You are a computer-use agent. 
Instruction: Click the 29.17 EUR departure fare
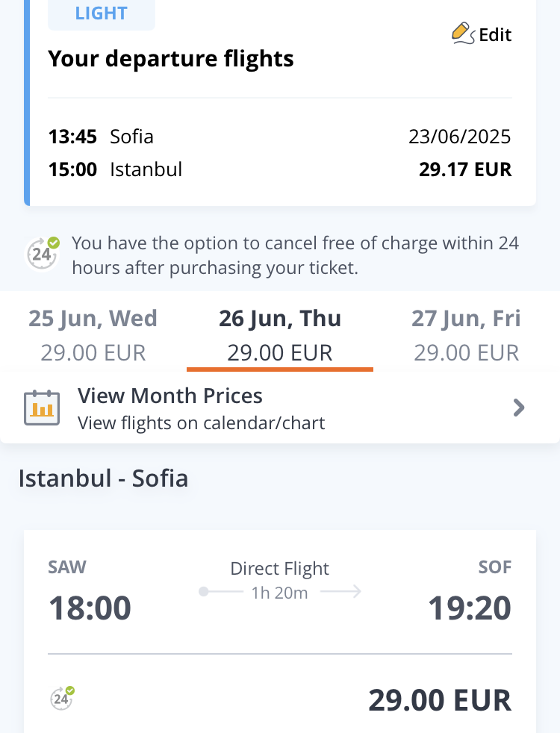click(465, 169)
